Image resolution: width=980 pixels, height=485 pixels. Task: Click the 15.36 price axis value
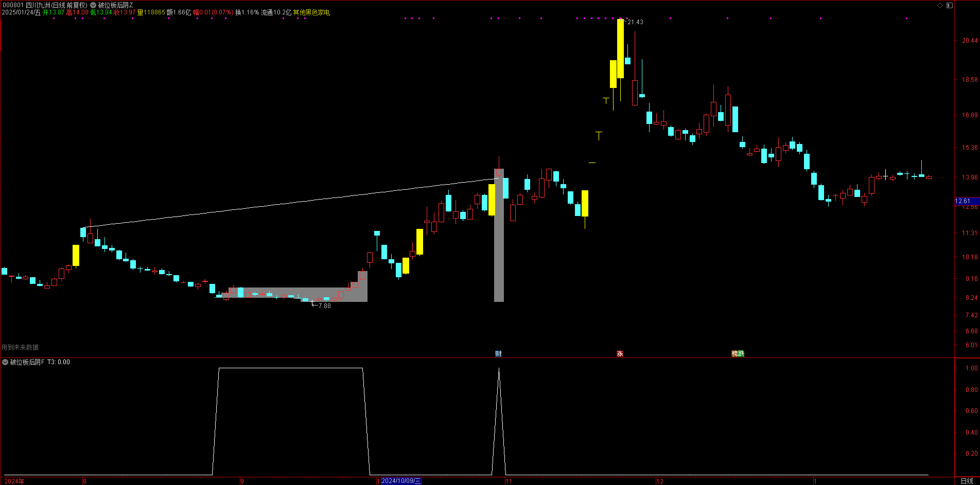click(x=970, y=148)
